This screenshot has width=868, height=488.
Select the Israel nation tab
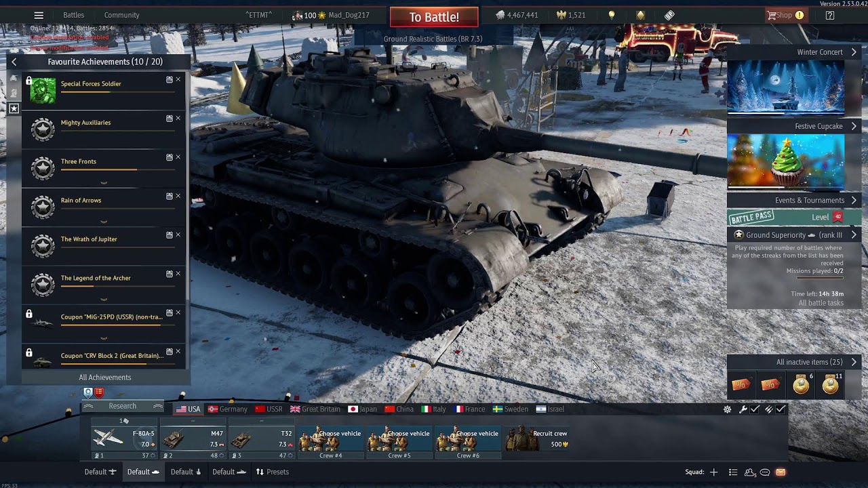click(550, 409)
